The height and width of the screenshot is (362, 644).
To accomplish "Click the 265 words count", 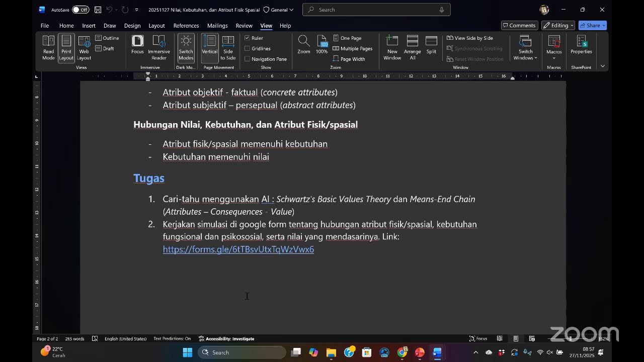I will [x=75, y=339].
